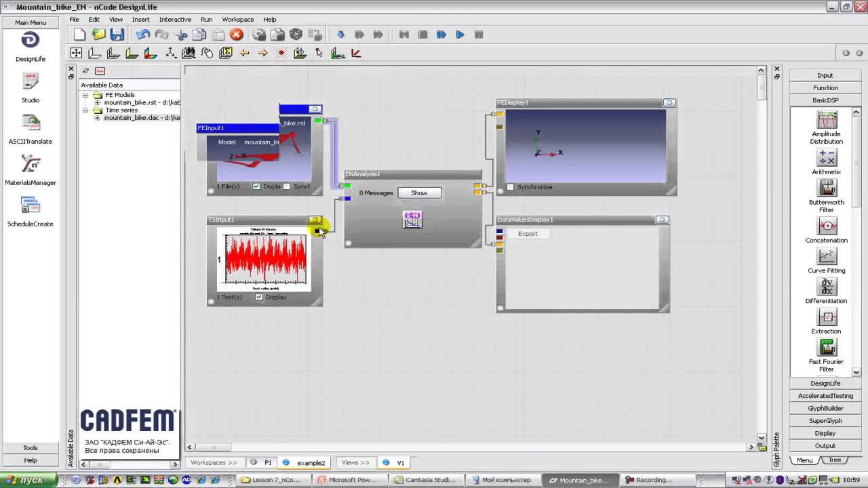Create a new process with New icon
This screenshot has width=868, height=488.
point(80,35)
